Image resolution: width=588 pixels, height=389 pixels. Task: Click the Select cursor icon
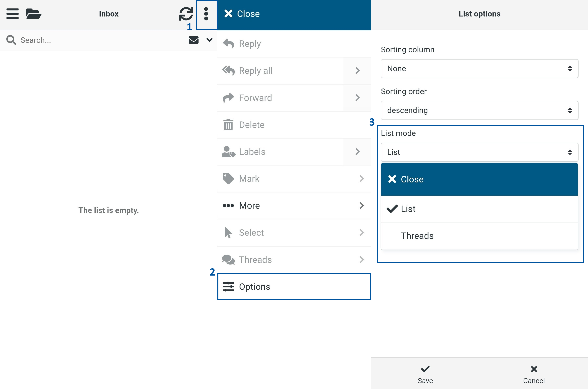coord(228,233)
